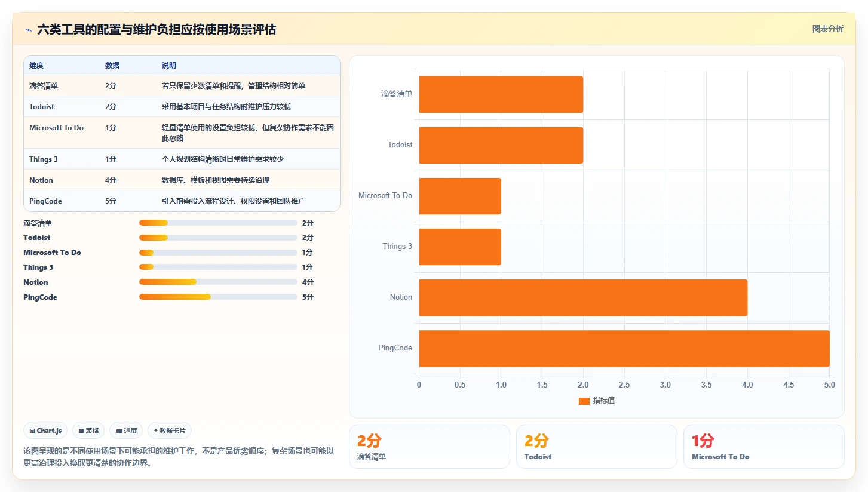Image resolution: width=868 pixels, height=492 pixels.
Task: Click the Todoist bar in chart
Action: 501,145
